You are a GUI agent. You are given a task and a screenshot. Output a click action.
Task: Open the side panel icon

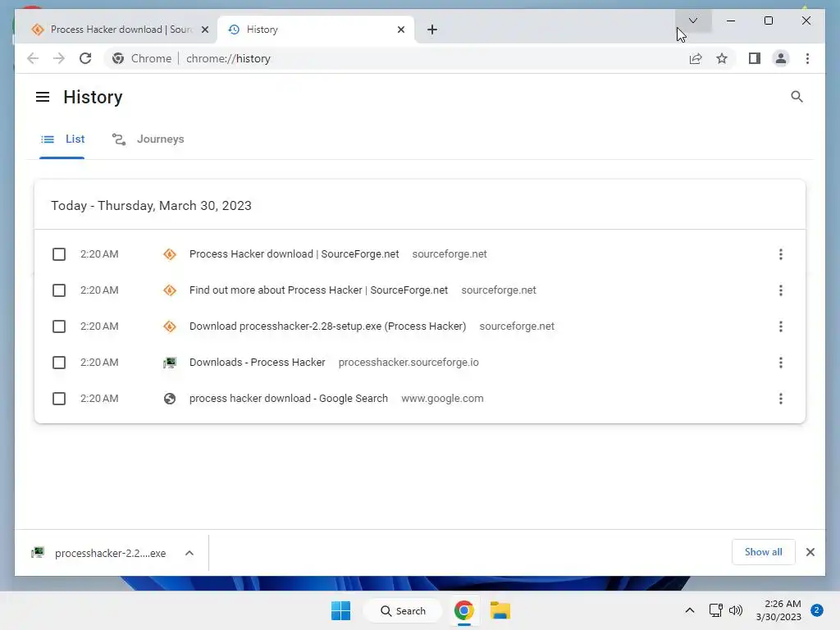(x=755, y=58)
